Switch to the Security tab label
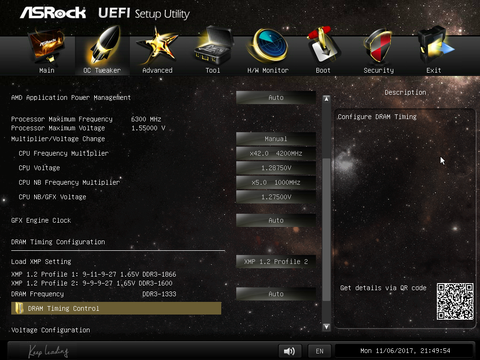Viewport: 480px width, 360px height. [379, 70]
